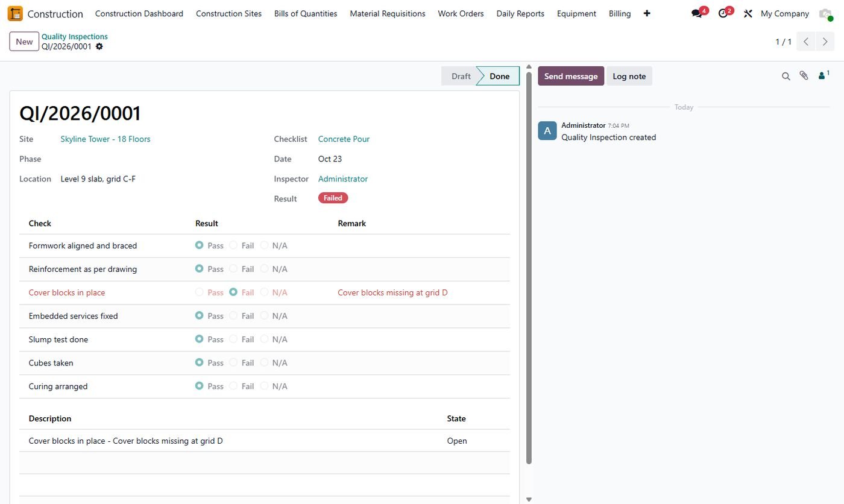Viewport: 844px width, 504px height.
Task: Click the Open state cell
Action: 457,441
